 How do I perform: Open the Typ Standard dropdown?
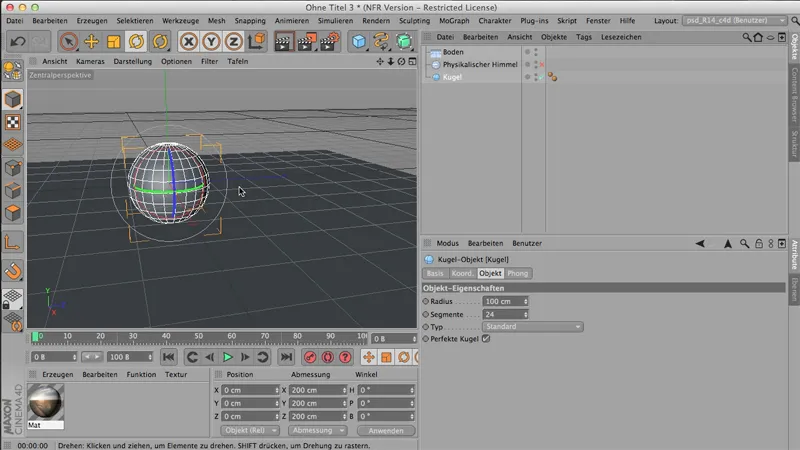pos(532,327)
